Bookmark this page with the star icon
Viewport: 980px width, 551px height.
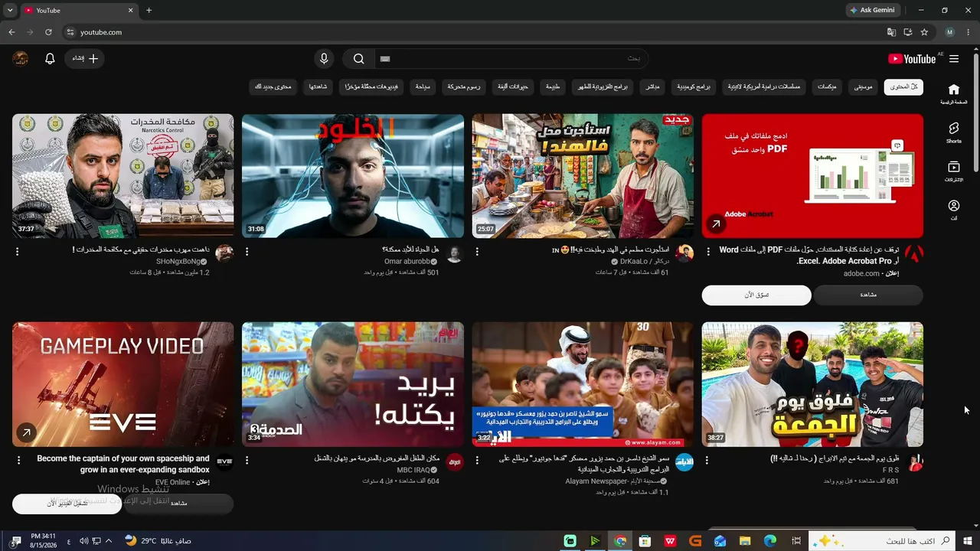coord(924,32)
